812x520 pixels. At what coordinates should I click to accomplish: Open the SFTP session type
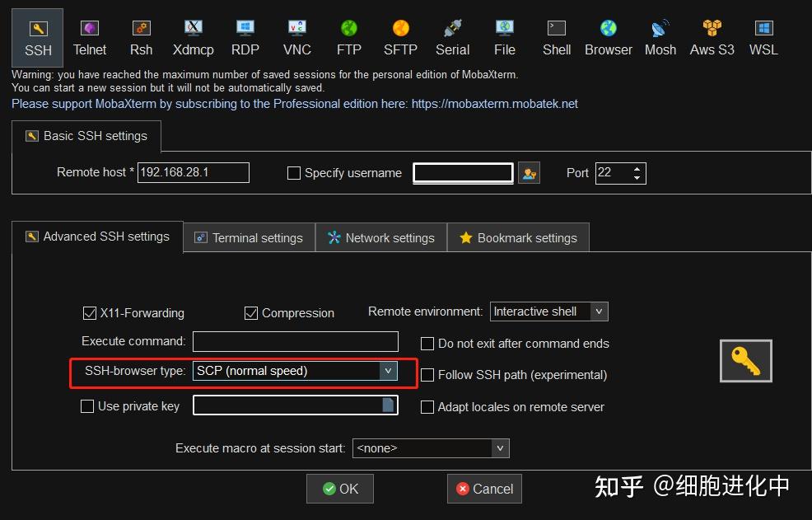point(400,37)
